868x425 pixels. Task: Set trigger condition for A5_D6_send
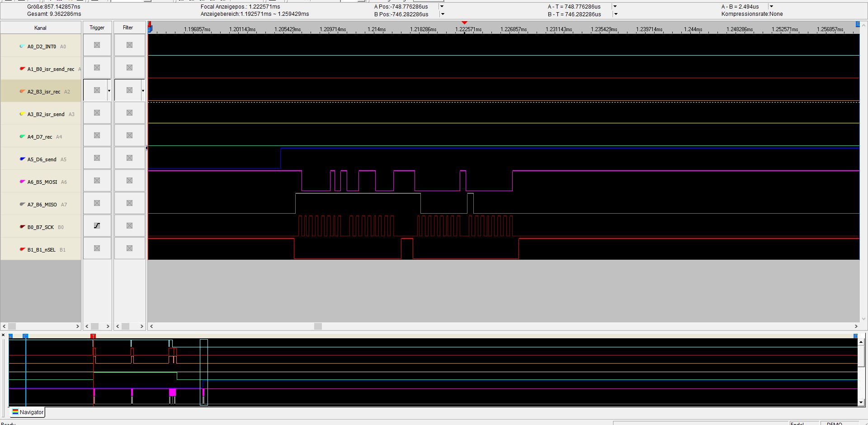97,158
